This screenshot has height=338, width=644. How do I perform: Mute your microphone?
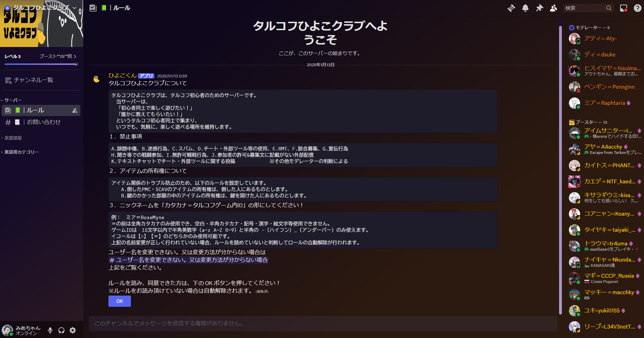[x=50, y=330]
